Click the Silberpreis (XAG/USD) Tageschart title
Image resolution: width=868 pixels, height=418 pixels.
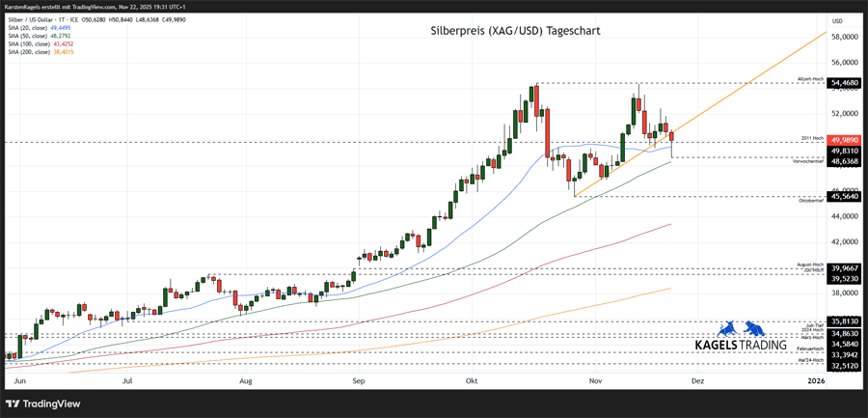[x=515, y=31]
